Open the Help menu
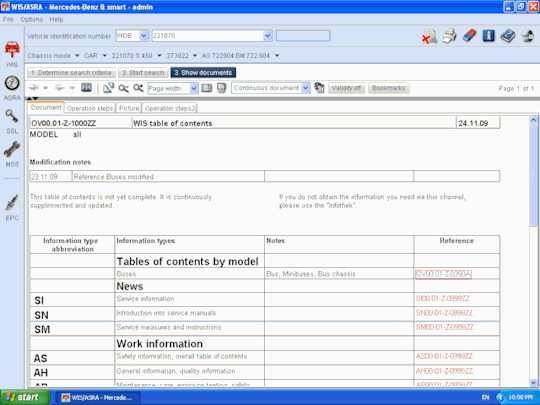The width and height of the screenshot is (540, 405). click(56, 20)
